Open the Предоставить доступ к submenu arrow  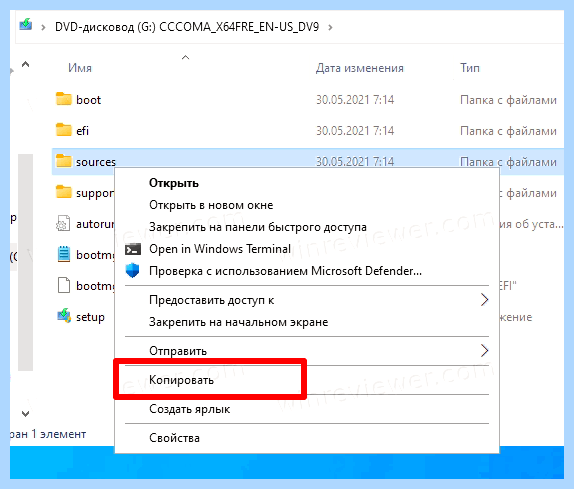484,300
